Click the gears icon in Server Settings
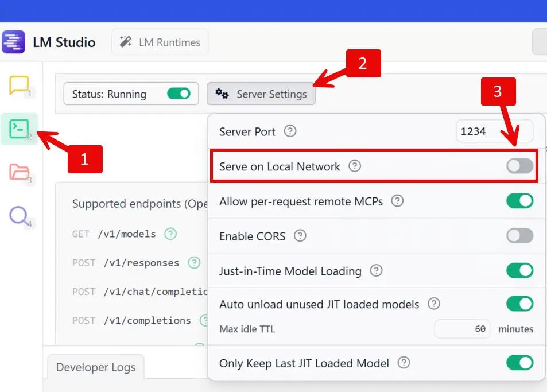Viewport: 547px width, 392px height. tap(222, 94)
